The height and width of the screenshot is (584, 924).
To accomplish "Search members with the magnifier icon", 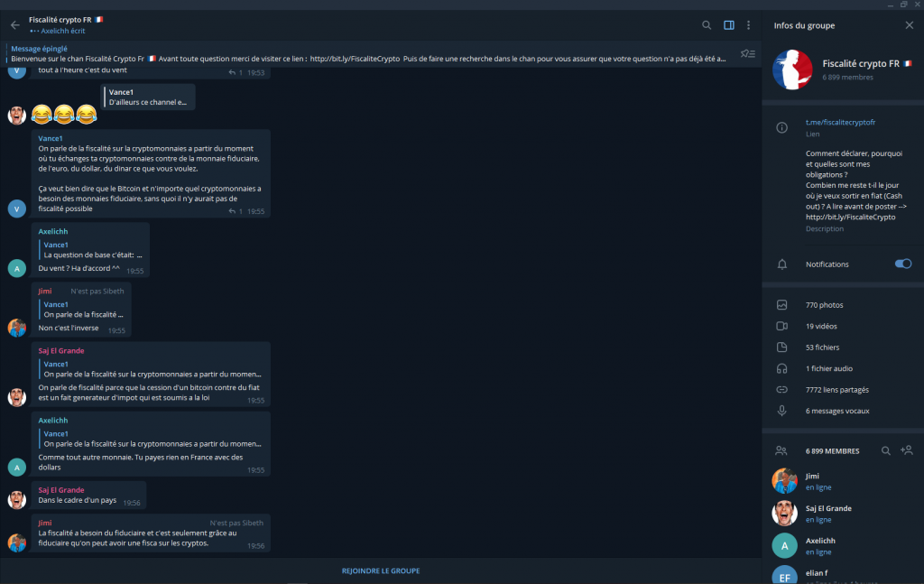I will pyautogui.click(x=886, y=450).
